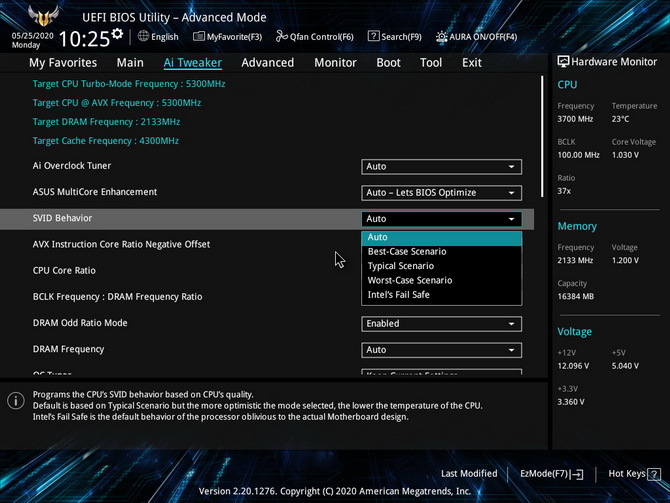The width and height of the screenshot is (670, 503).
Task: Click the TUF logo emblem
Action: 43,16
